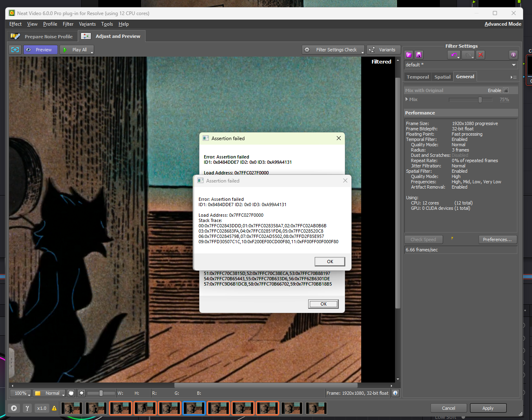This screenshot has height=420, width=532.
Task: Click the Preferences... button
Action: [497, 240]
